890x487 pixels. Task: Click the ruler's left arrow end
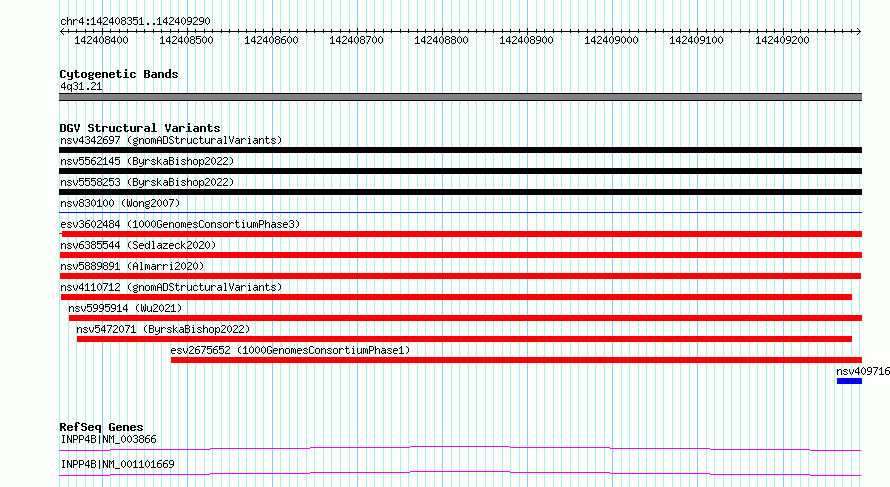[x=62, y=32]
